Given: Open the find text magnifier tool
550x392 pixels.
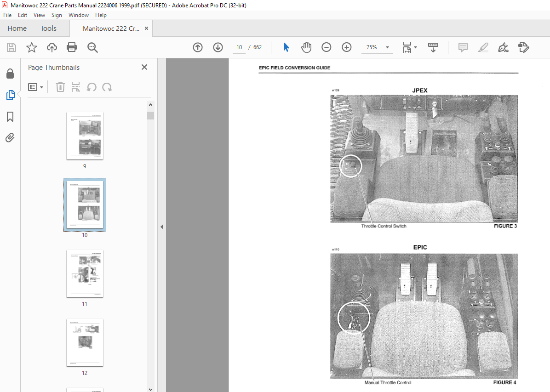Looking at the screenshot, I should click(92, 47).
